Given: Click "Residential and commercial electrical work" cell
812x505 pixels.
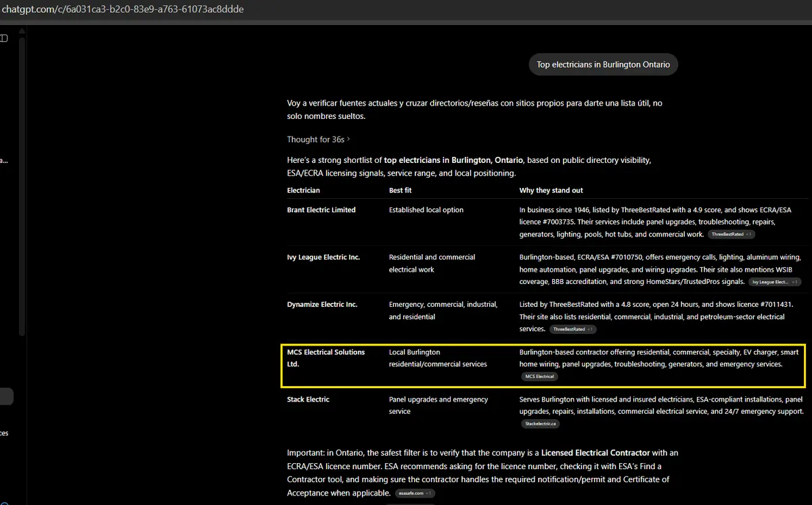Looking at the screenshot, I should click(x=432, y=264).
